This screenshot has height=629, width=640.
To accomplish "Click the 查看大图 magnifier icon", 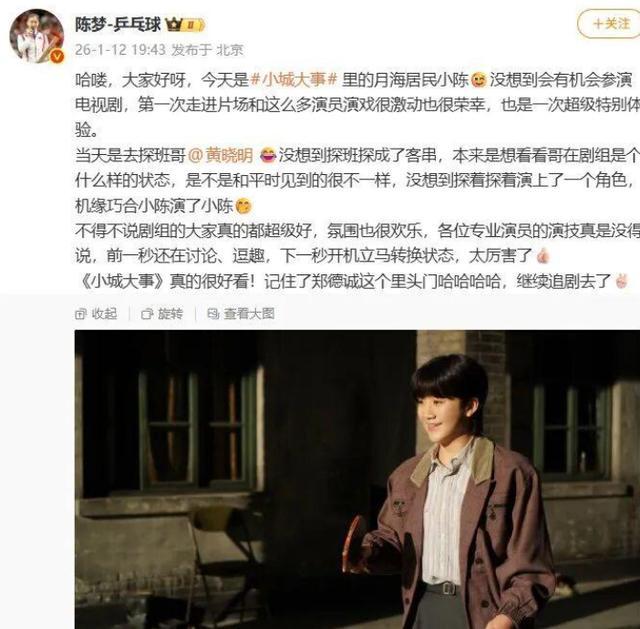I will 213,313.
